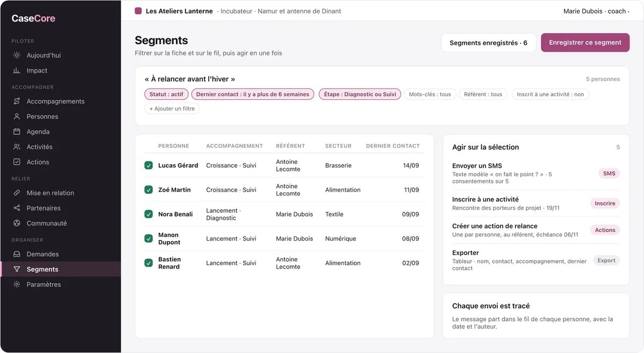Viewport: 644px width, 353px height.
Task: Click the Export badge
Action: click(x=606, y=261)
